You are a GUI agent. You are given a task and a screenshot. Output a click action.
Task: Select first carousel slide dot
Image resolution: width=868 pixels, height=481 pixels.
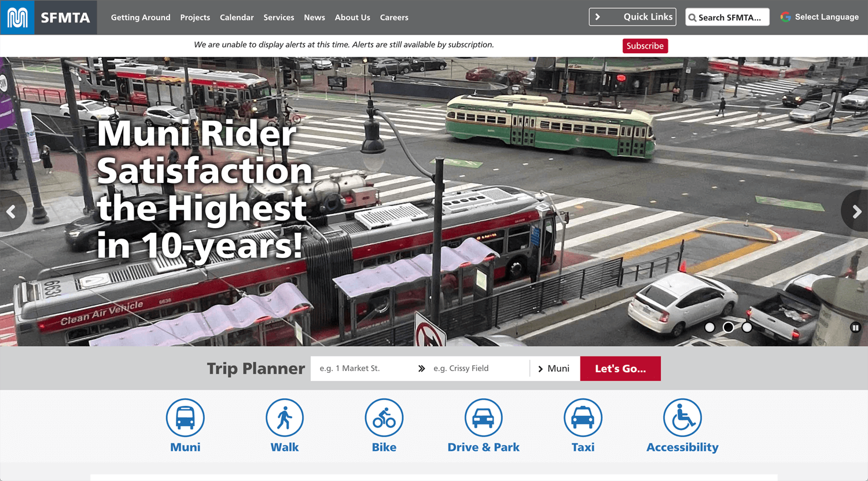(x=709, y=327)
